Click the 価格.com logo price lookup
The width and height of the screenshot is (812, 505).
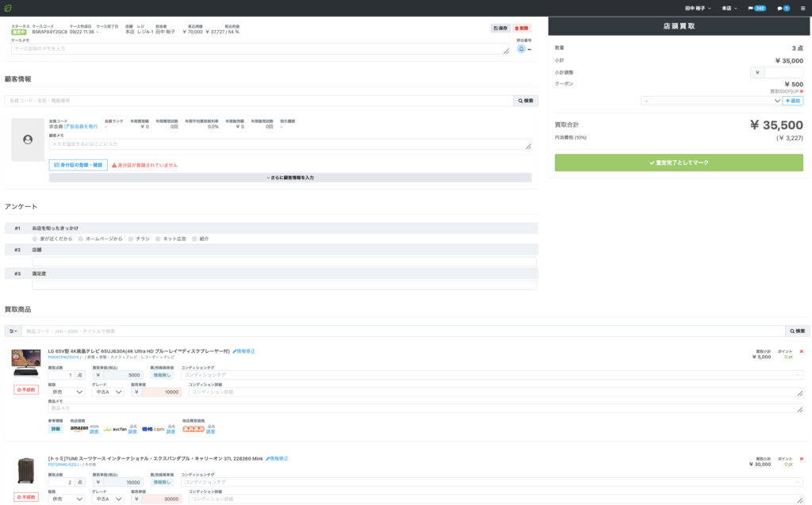(153, 430)
